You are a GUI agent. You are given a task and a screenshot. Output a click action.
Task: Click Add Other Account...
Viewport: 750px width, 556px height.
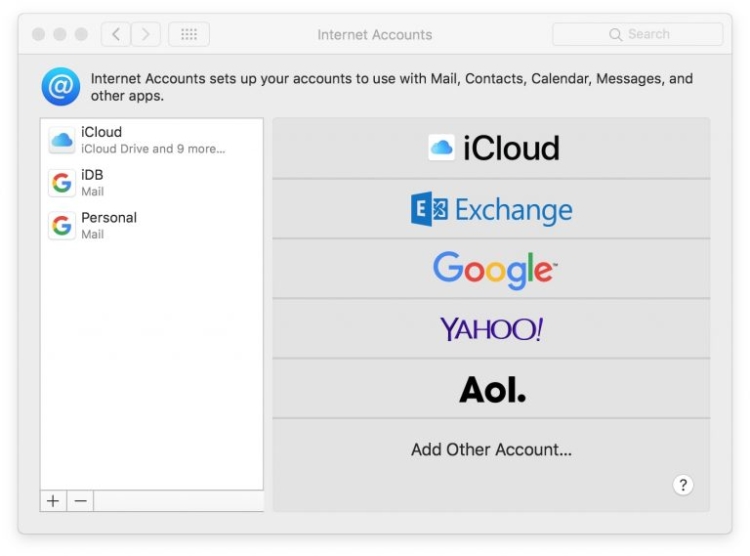coord(491,450)
